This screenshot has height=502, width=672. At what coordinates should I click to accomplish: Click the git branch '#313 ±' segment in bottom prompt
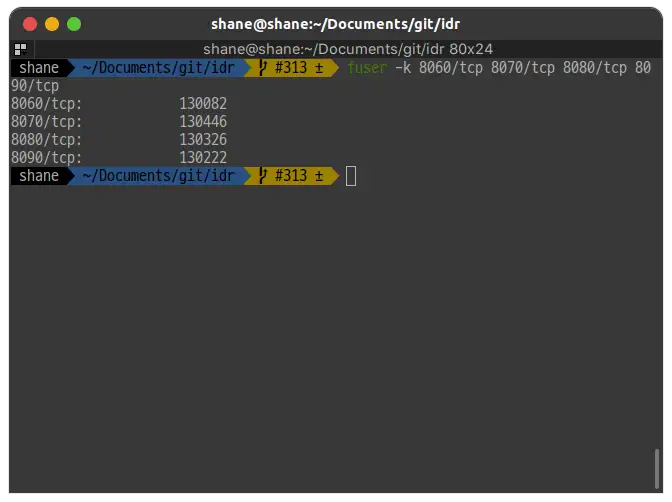(x=292, y=176)
